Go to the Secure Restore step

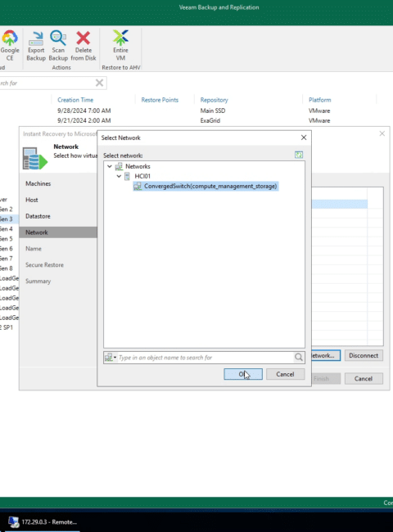tap(44, 264)
